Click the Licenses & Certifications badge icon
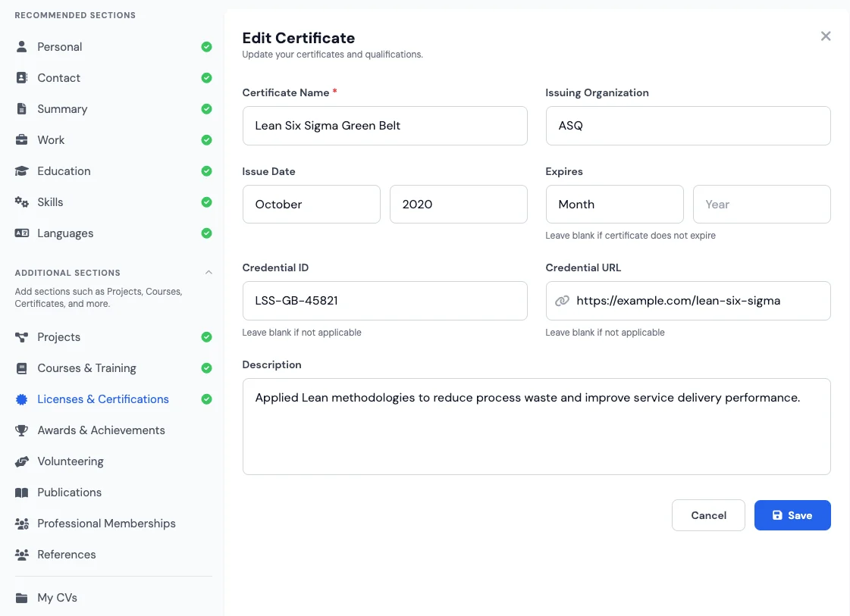This screenshot has width=850, height=616. click(22, 399)
